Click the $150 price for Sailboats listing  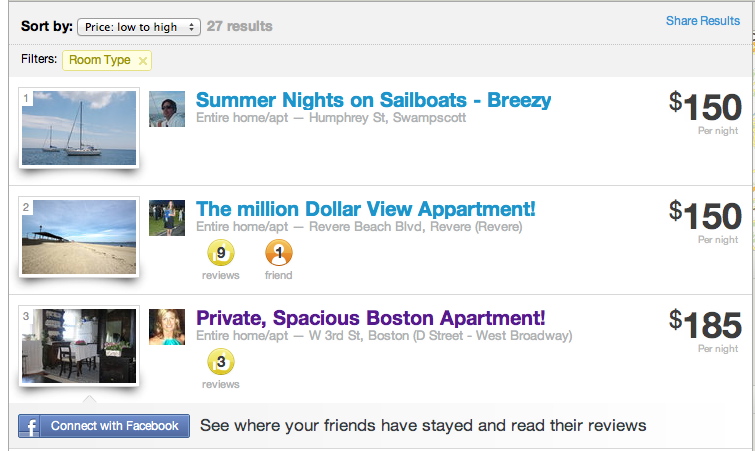tap(706, 107)
